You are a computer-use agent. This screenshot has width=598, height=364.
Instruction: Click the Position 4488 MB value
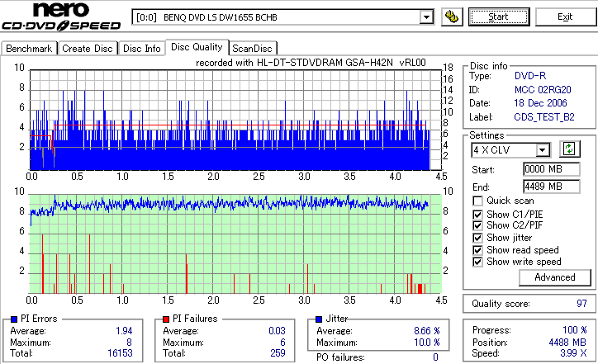point(567,343)
